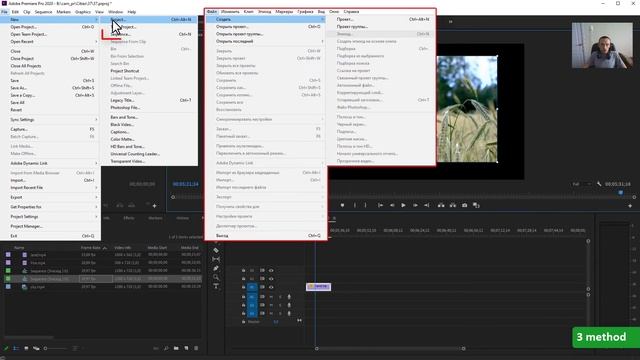This screenshot has height=360, width=640.
Task: Step forward one frame
Action: pyautogui.click(x=415, y=205)
